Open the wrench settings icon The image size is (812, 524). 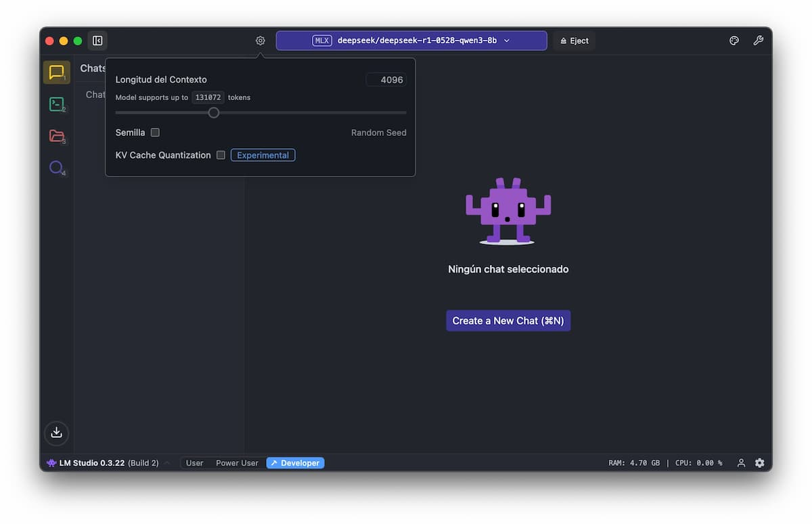759,41
